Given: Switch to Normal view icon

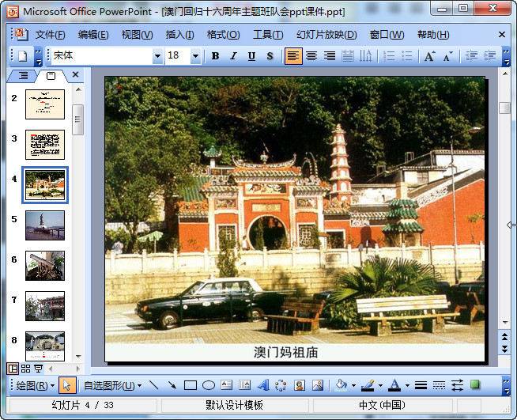Looking at the screenshot, I should pos(13,369).
